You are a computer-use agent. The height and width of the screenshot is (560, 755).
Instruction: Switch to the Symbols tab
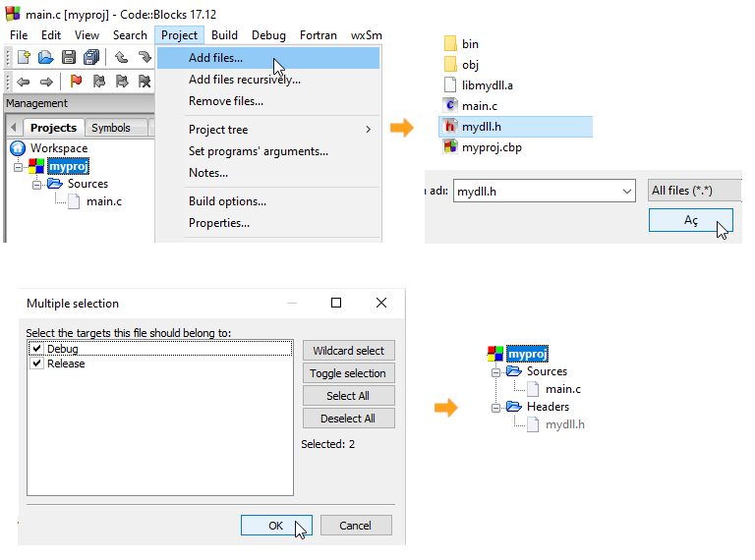111,128
